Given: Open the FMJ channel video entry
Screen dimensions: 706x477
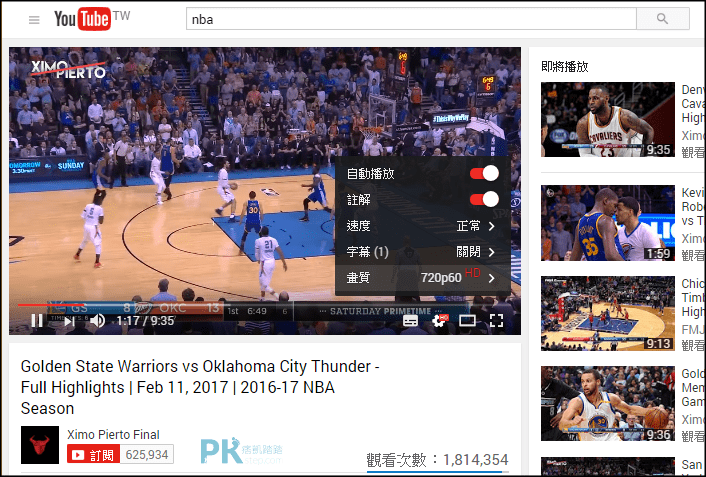Looking at the screenshot, I should pos(693,329).
